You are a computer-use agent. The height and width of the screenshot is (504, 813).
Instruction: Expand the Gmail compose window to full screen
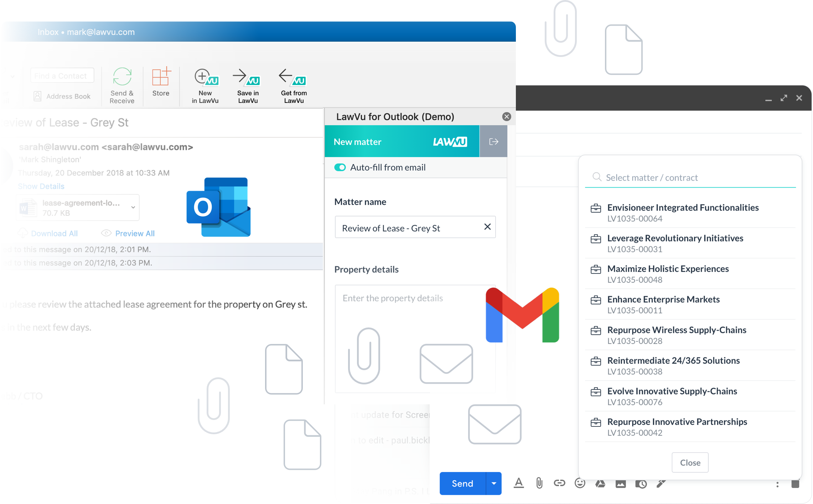tap(784, 98)
